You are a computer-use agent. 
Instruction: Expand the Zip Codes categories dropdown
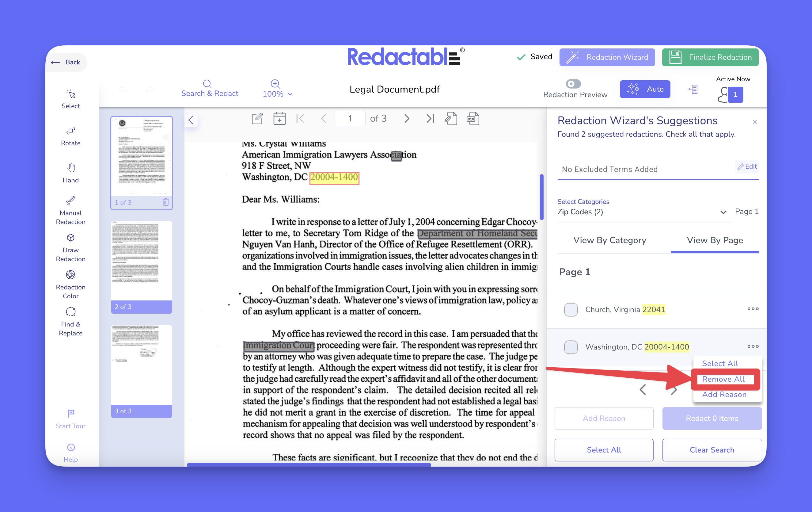[723, 212]
